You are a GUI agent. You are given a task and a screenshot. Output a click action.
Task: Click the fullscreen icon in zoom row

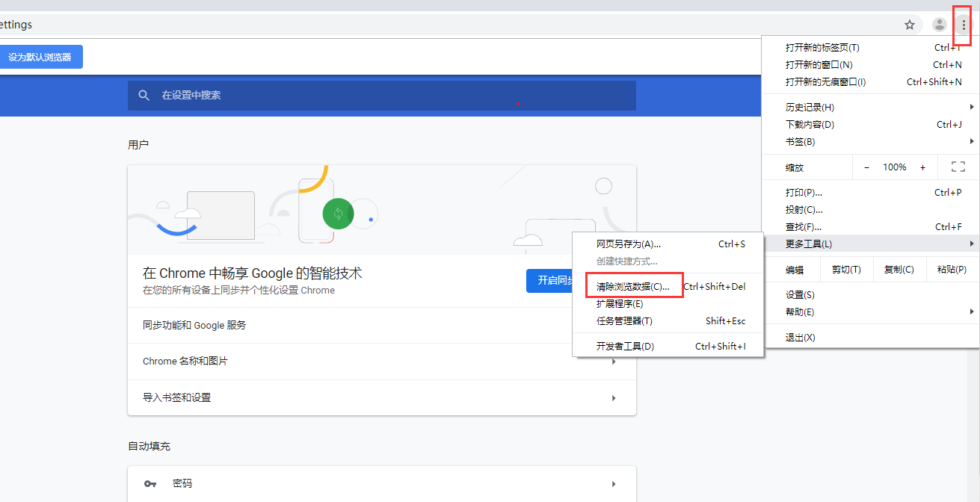958,167
